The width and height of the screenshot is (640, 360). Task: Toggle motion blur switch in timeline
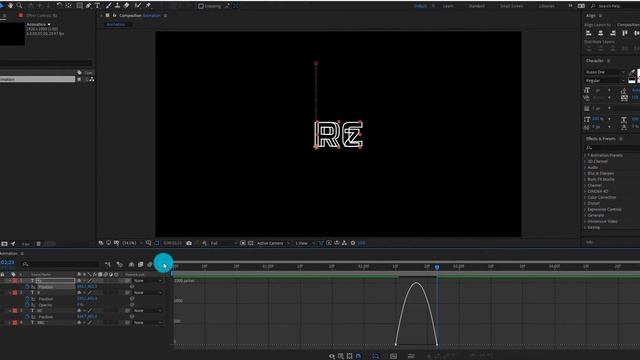[150, 264]
